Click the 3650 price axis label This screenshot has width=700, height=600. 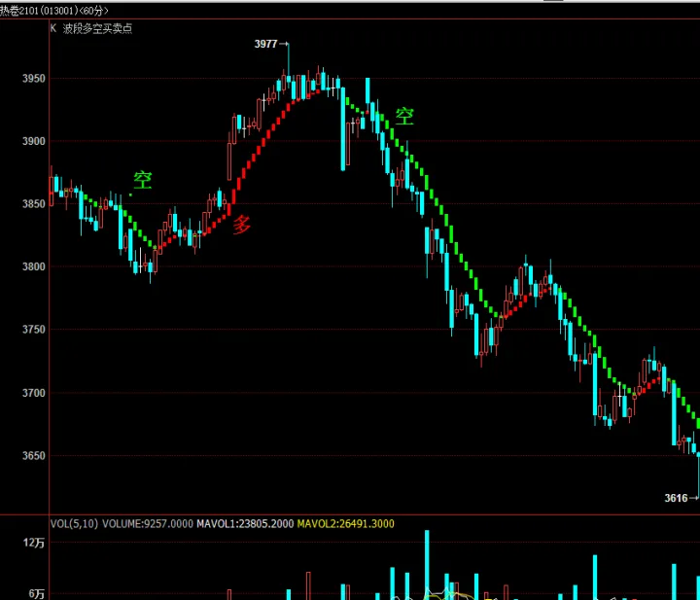33,455
